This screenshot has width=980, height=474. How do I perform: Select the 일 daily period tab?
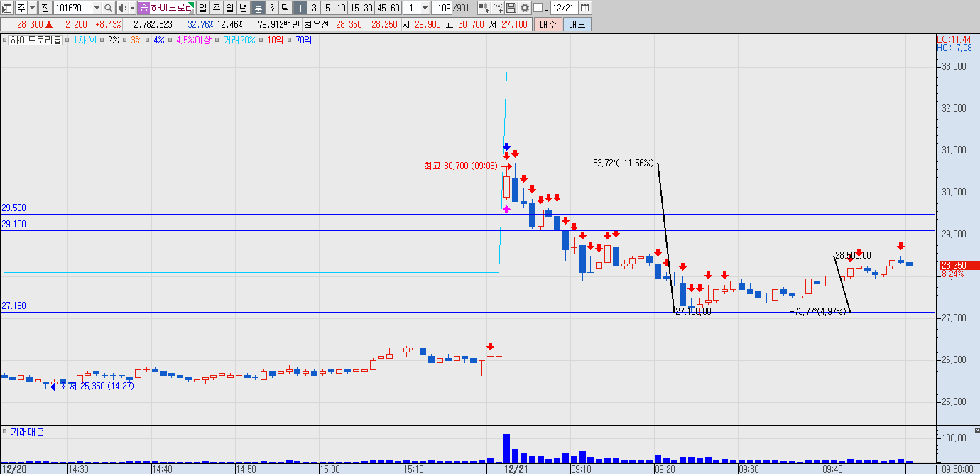tap(203, 8)
